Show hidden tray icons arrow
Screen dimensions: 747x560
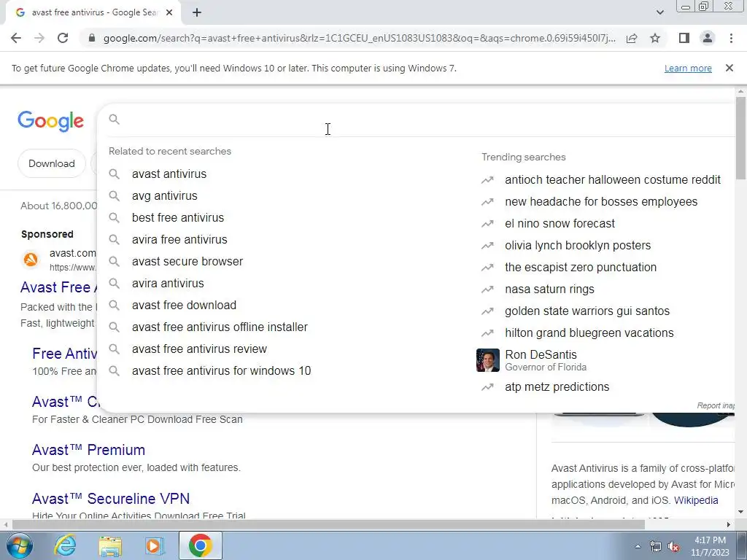tap(638, 546)
